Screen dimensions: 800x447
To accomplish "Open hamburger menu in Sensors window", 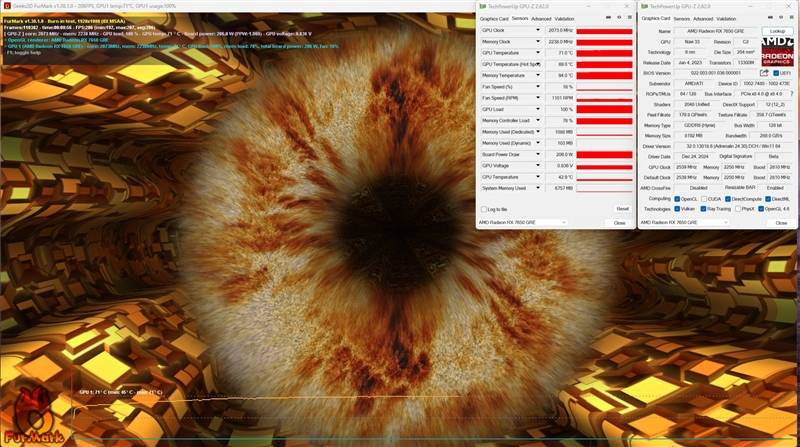I will [630, 18].
